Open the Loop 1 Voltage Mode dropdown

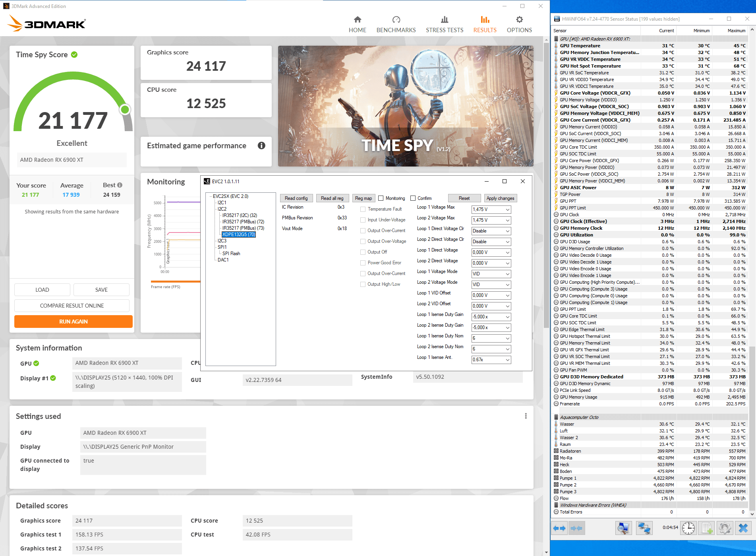tap(491, 274)
